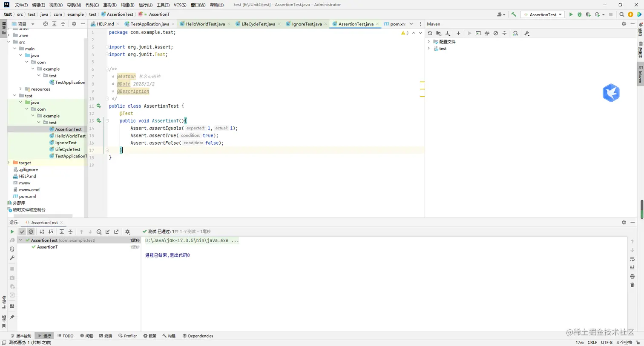Viewport: 644px width, 346px height.
Task: Reload all Maven projects
Action: pos(430,33)
